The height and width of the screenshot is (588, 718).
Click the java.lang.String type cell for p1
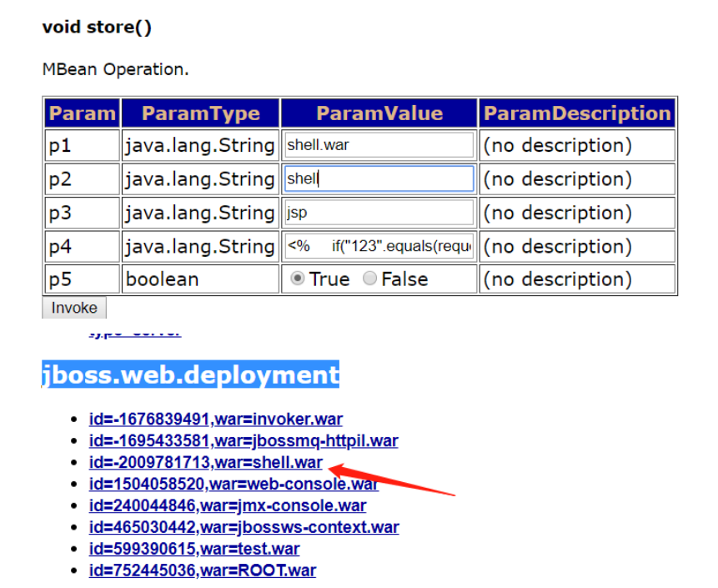click(201, 145)
